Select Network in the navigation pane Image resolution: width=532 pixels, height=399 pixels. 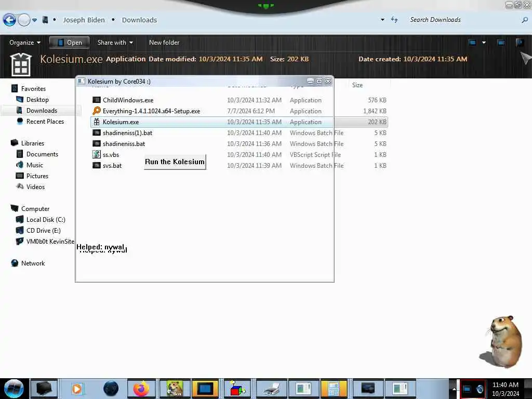[x=33, y=263]
